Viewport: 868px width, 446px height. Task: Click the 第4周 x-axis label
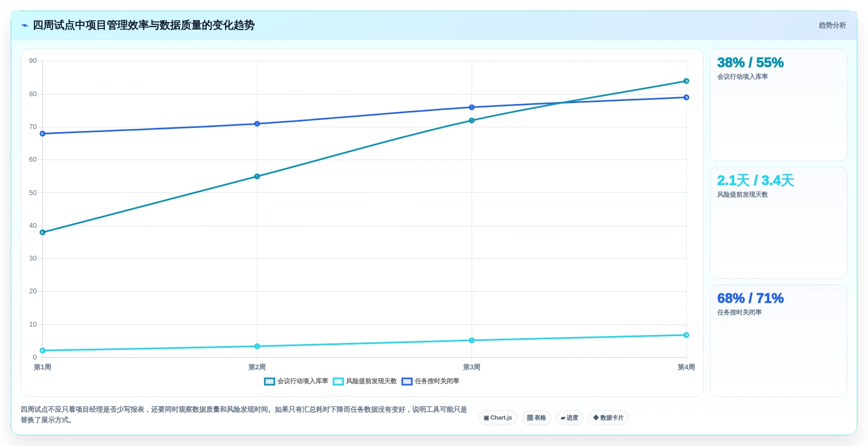coord(686,367)
